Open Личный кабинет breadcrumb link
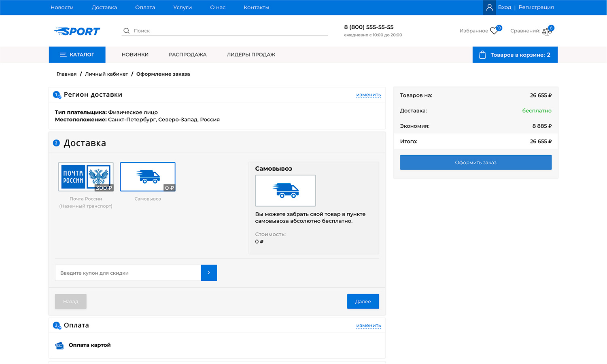607x364 pixels. (x=106, y=74)
